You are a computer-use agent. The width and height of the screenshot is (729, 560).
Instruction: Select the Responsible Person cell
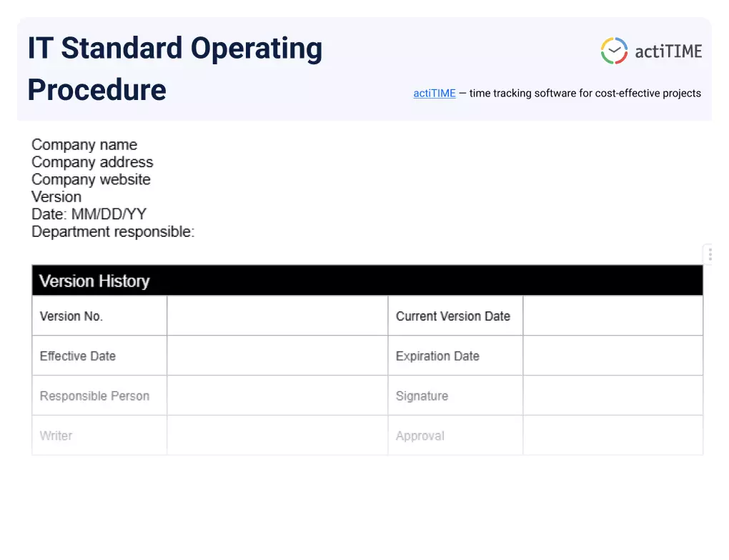tap(93, 396)
